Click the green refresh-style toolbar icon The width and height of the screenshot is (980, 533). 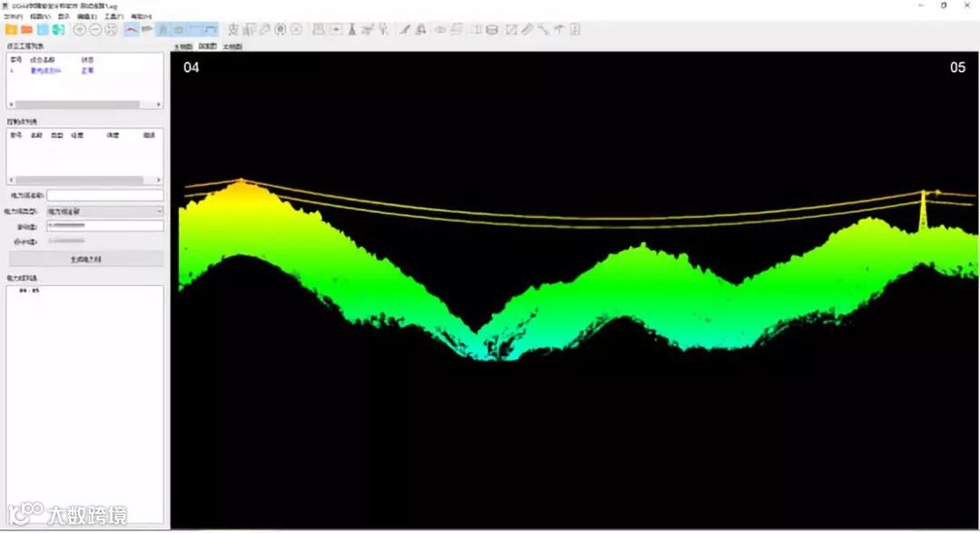(59, 29)
